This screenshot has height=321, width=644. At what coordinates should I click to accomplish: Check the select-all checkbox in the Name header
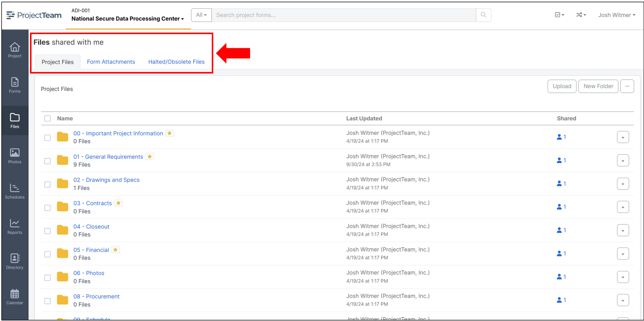47,119
